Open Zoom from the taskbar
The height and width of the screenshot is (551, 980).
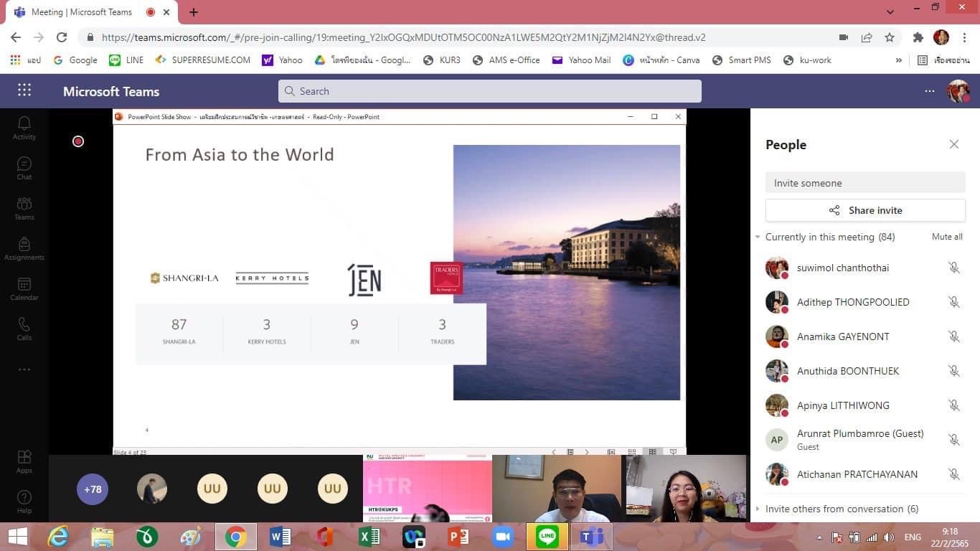click(503, 537)
